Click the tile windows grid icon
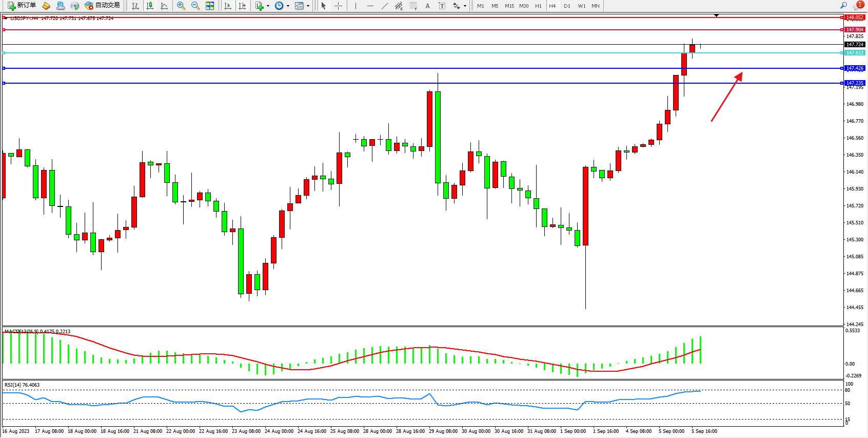Viewport: 868px width, 438px height. (210, 6)
